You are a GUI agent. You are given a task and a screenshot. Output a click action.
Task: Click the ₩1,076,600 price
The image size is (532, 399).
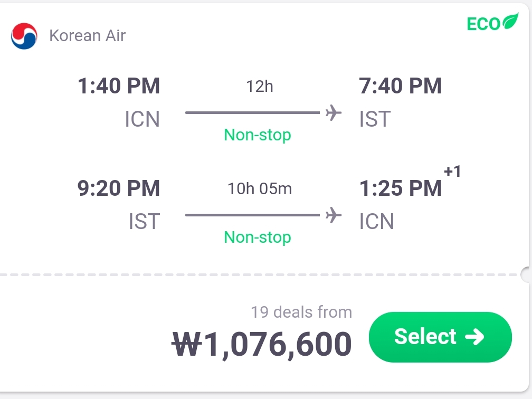(x=262, y=344)
